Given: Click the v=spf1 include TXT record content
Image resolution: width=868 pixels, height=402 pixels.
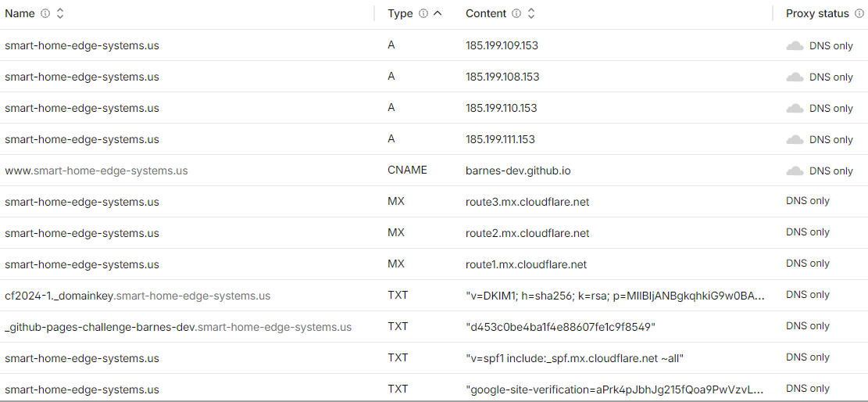Looking at the screenshot, I should [575, 359].
